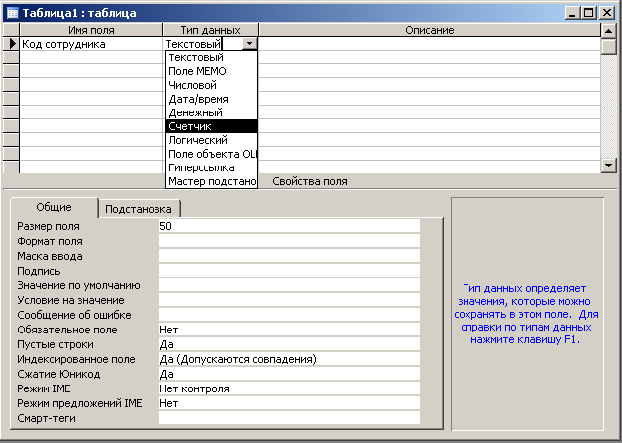Click the Значение по умолчанию field
The height and width of the screenshot is (443, 622).
(289, 285)
